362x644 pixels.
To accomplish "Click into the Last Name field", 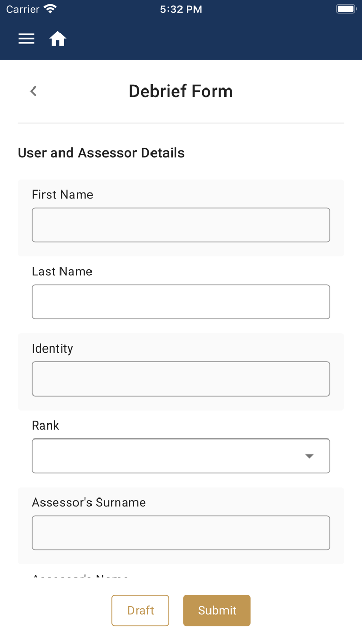I will click(180, 302).
